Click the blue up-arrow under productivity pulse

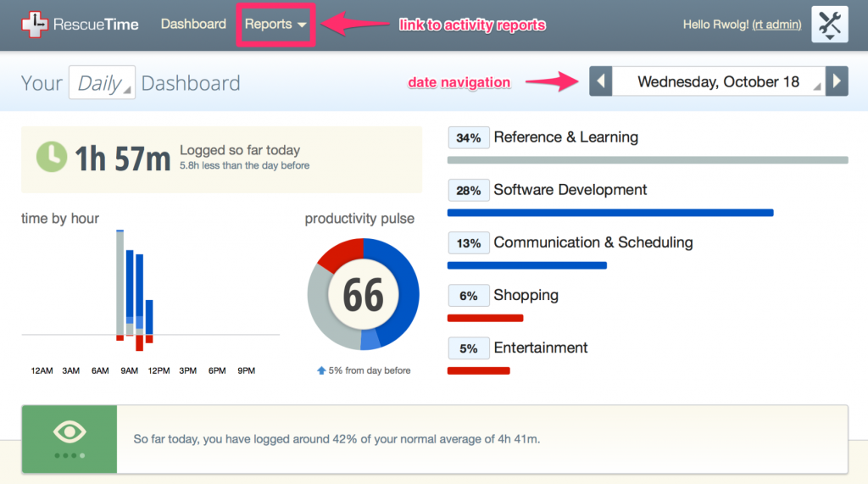click(x=321, y=370)
